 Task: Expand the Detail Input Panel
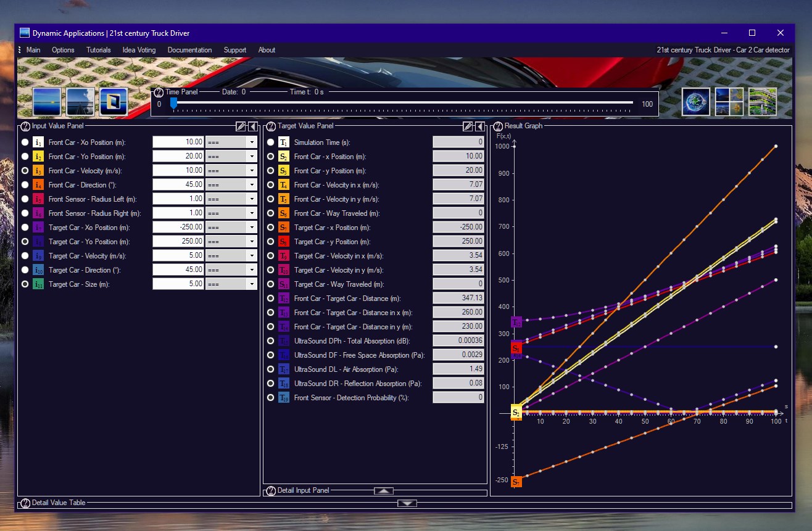[383, 491]
